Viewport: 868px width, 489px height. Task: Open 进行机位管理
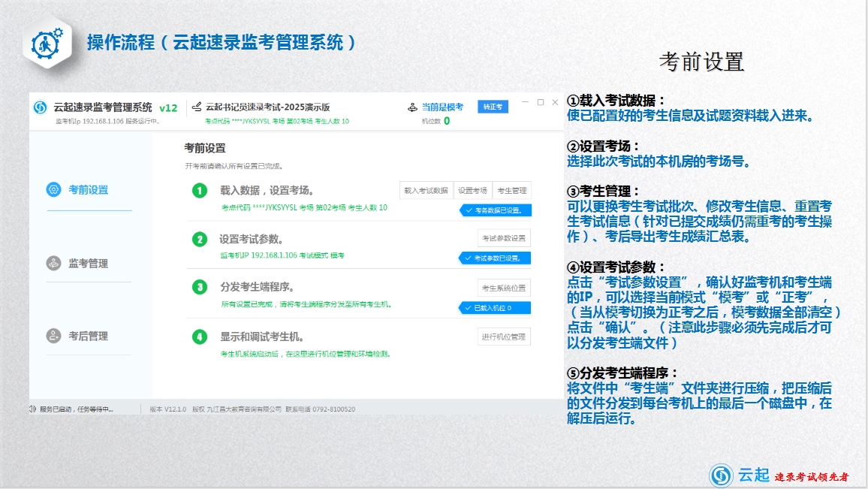click(504, 337)
